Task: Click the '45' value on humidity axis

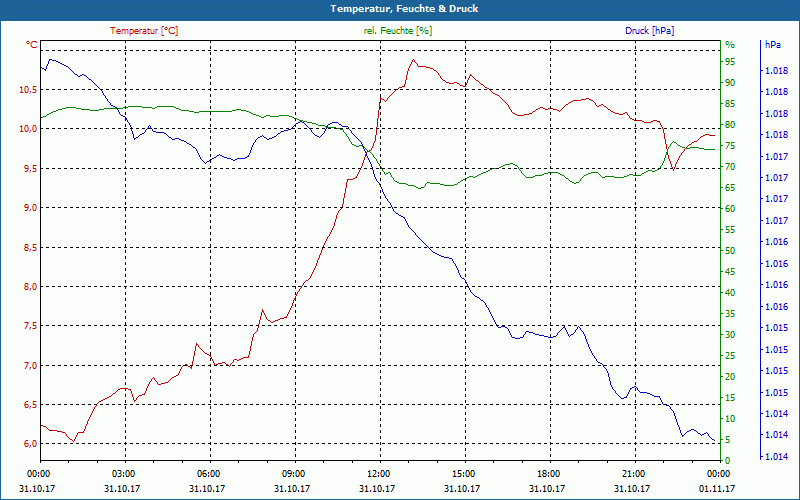Action: [x=730, y=272]
